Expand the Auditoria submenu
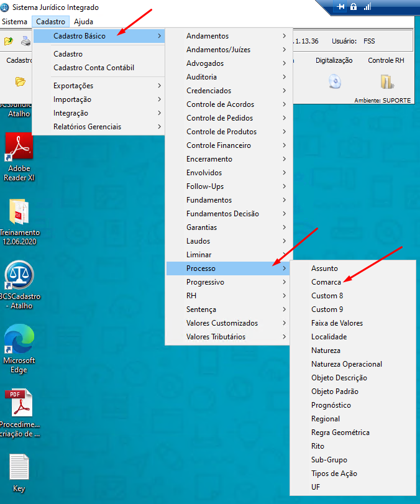 click(229, 77)
